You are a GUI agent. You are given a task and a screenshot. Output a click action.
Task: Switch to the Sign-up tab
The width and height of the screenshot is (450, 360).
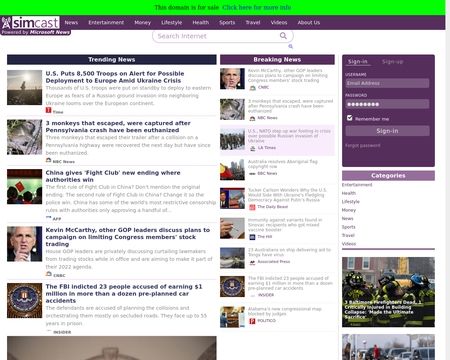click(x=392, y=62)
